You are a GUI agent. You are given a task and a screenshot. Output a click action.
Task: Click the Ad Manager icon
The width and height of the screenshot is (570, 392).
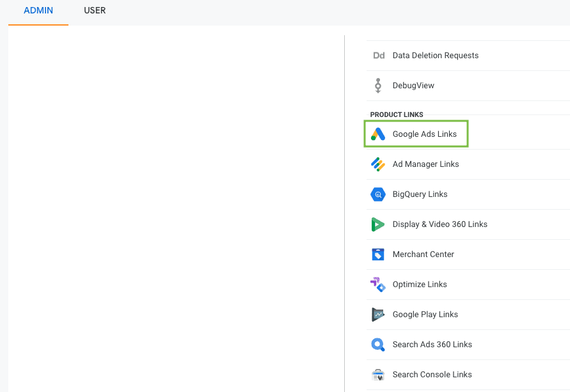(378, 164)
